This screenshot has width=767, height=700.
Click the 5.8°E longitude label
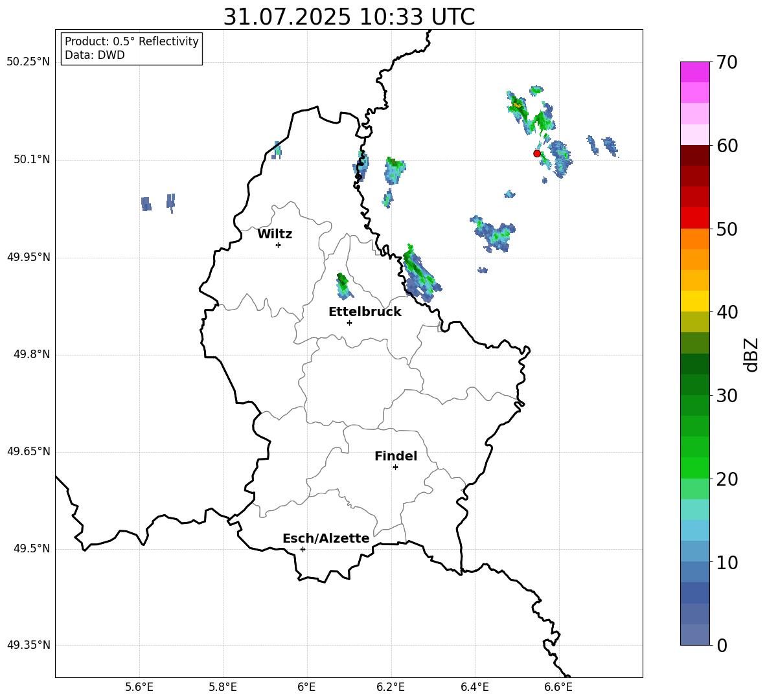coord(223,687)
